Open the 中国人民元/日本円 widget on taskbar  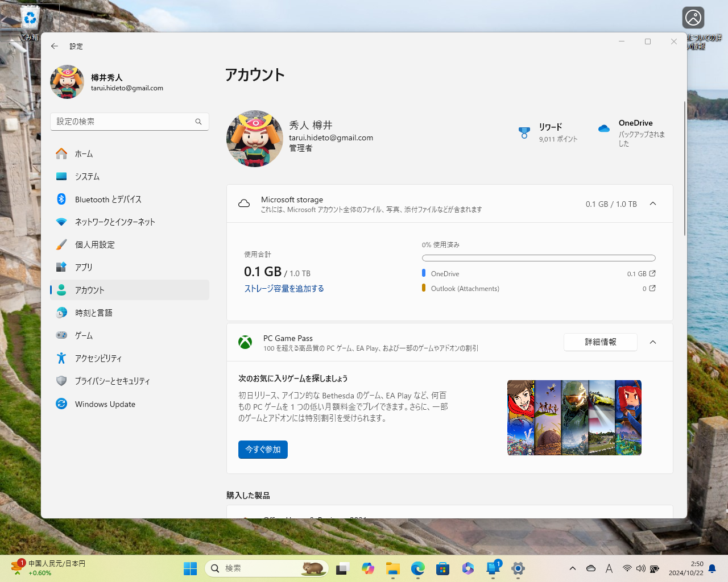pyautogui.click(x=48, y=568)
